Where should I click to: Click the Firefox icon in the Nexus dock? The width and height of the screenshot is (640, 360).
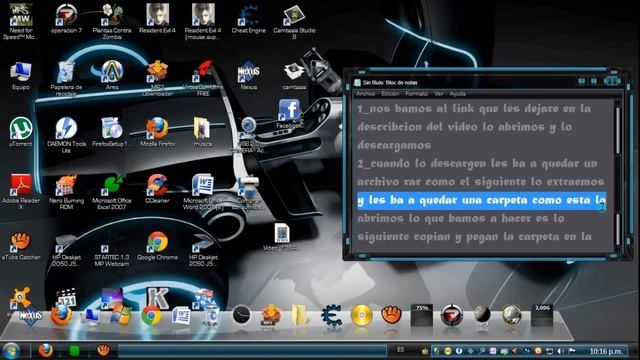pos(61,316)
